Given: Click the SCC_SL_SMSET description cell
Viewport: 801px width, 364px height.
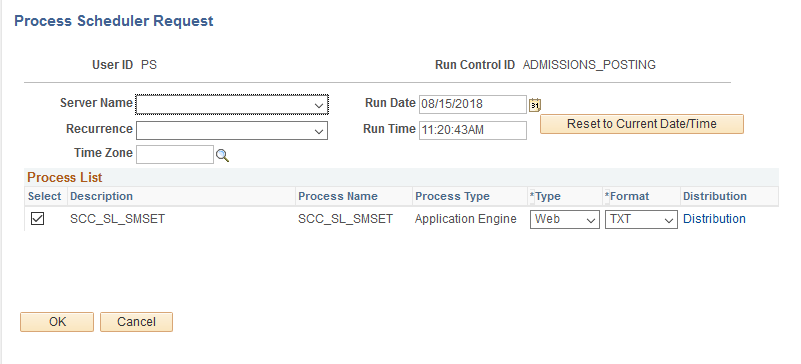Looking at the screenshot, I should (117, 219).
